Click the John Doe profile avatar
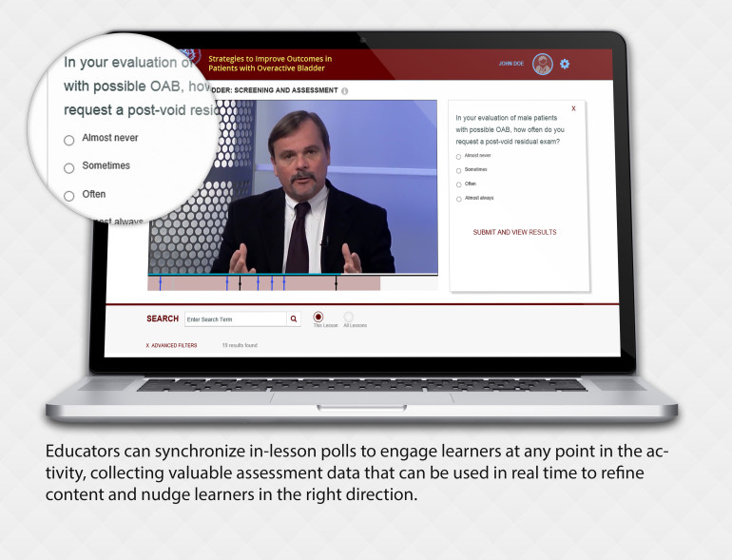This screenshot has height=560, width=732. [543, 64]
